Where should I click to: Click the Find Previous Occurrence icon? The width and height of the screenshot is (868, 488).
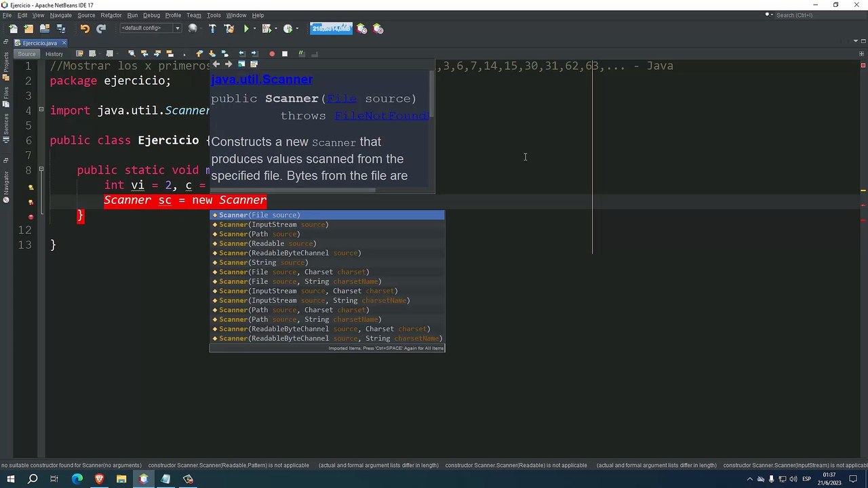144,54
